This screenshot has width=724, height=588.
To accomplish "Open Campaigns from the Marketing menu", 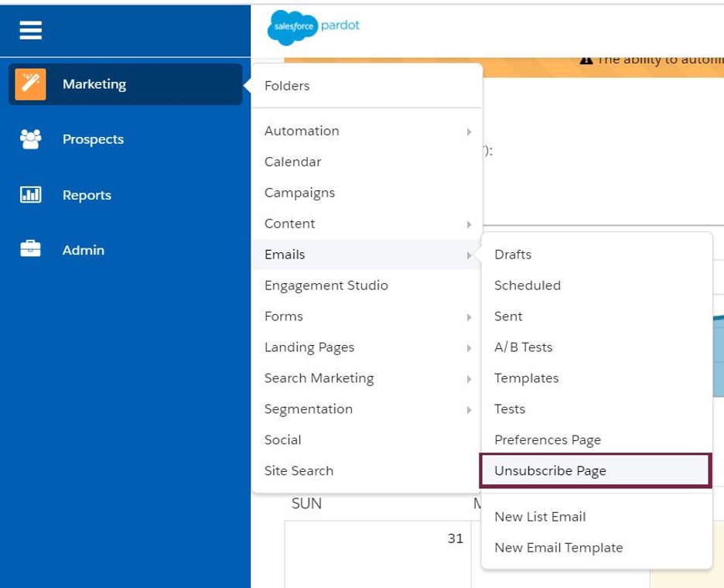I will (x=299, y=193).
